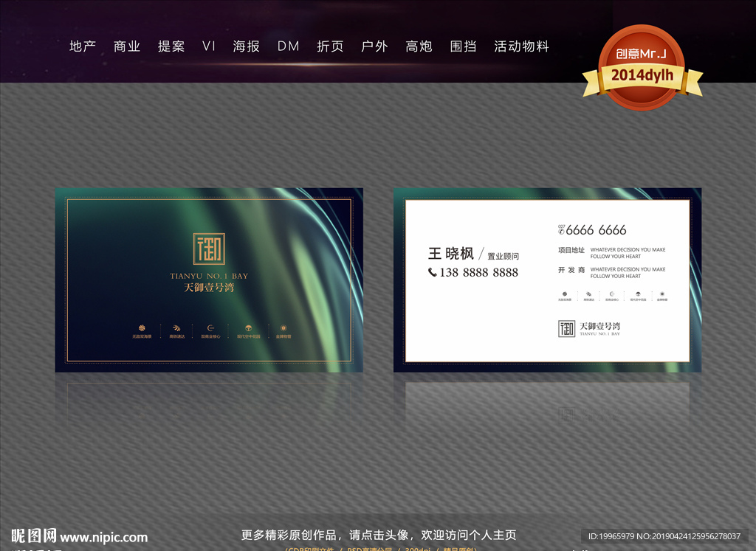The width and height of the screenshot is (756, 551).
Task: Click the 置业顾问 job title
Action: [503, 256]
